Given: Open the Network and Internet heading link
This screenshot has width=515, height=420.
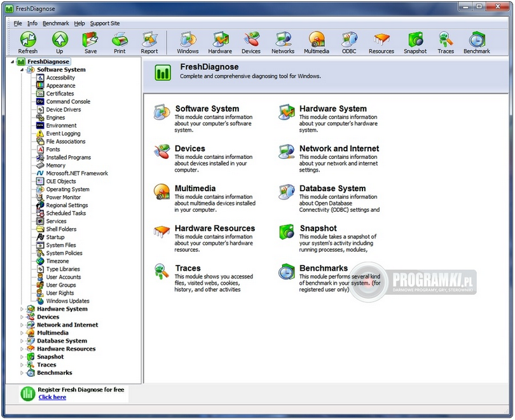Looking at the screenshot, I should click(339, 148).
